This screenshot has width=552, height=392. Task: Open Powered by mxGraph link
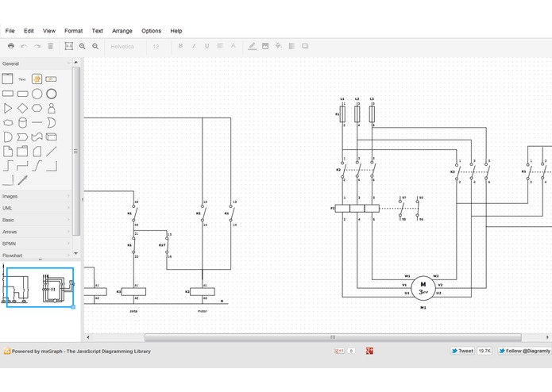click(x=81, y=352)
